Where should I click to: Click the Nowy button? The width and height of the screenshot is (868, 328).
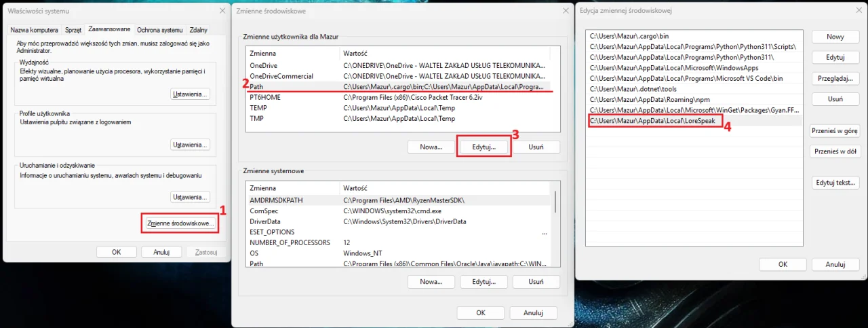pos(835,37)
